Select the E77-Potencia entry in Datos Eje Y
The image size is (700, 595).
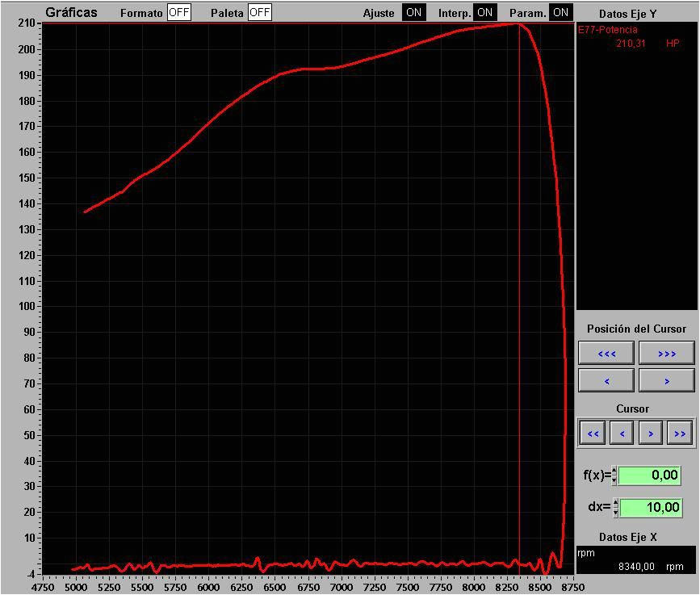point(608,30)
